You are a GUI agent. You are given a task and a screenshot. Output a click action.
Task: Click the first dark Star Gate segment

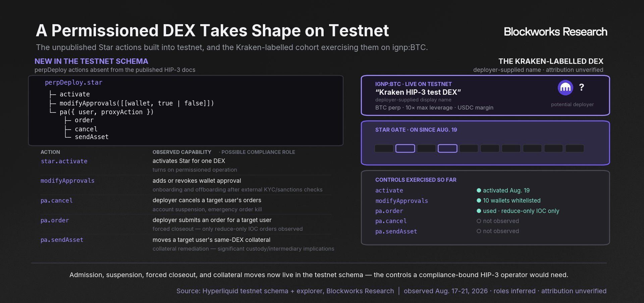384,148
